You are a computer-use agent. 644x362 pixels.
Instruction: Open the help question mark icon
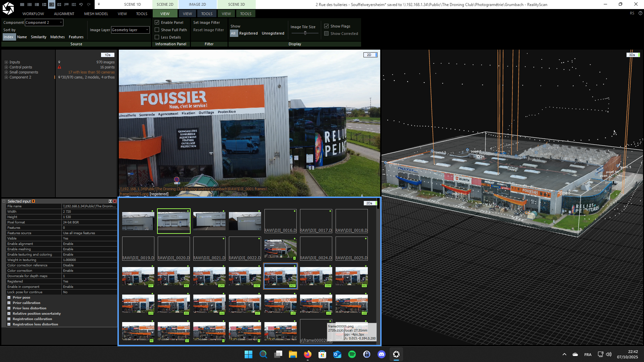tap(640, 13)
